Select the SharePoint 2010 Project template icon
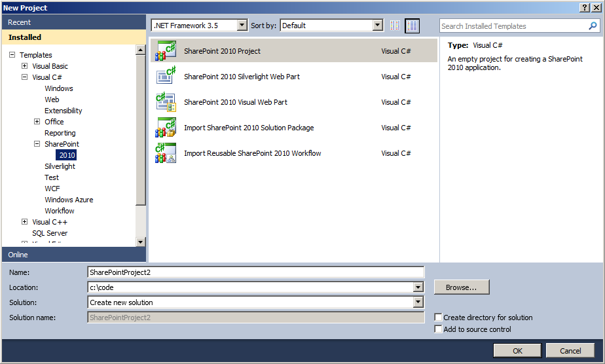The height and width of the screenshot is (364, 605). coord(166,51)
